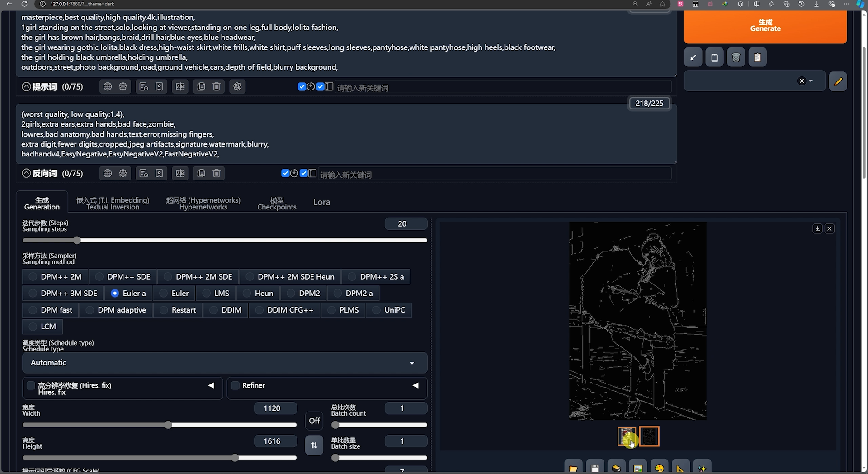The image size is (868, 474).
Task: Select the Restart sampler
Action: pyautogui.click(x=178, y=310)
